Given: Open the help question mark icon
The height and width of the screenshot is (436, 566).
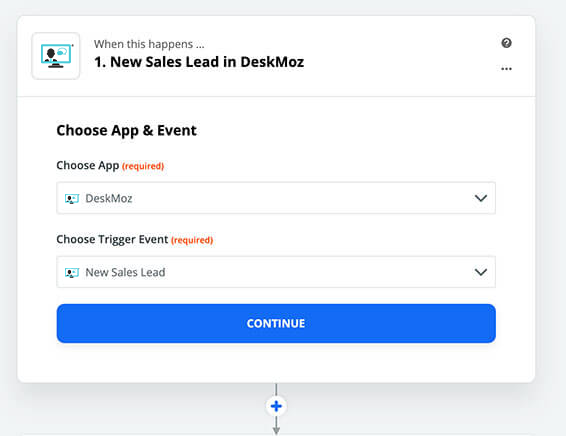Looking at the screenshot, I should [x=506, y=43].
